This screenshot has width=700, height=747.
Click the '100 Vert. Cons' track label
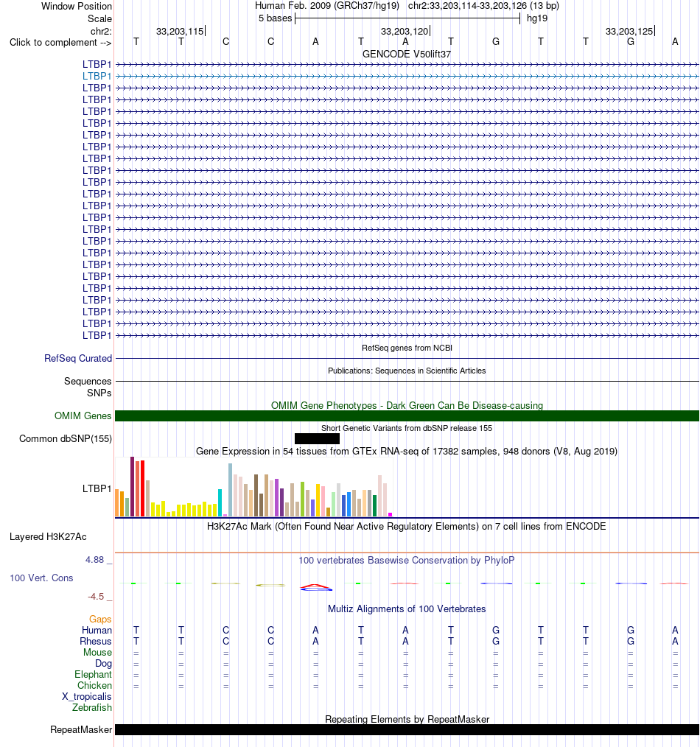point(41,578)
